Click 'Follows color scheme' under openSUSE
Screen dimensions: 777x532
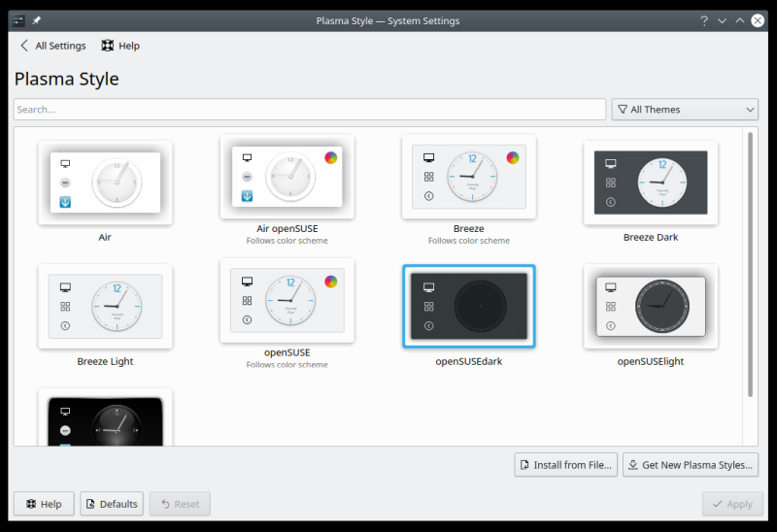[x=287, y=364]
